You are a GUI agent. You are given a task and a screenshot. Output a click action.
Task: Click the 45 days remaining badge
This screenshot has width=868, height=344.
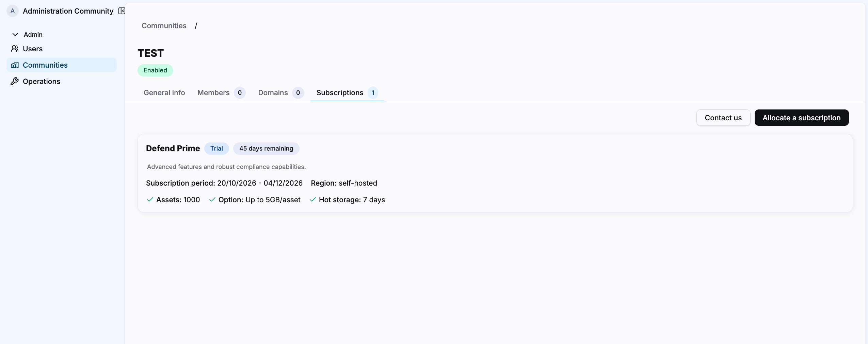coord(266,149)
